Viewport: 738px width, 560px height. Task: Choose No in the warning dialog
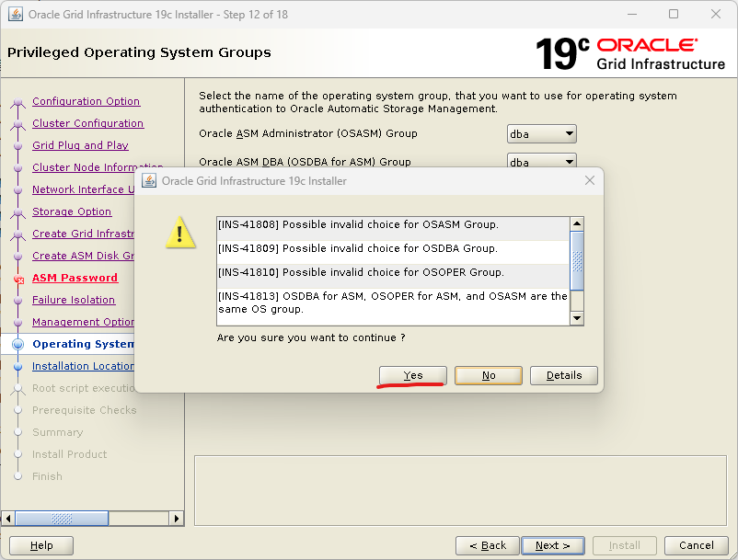click(489, 375)
